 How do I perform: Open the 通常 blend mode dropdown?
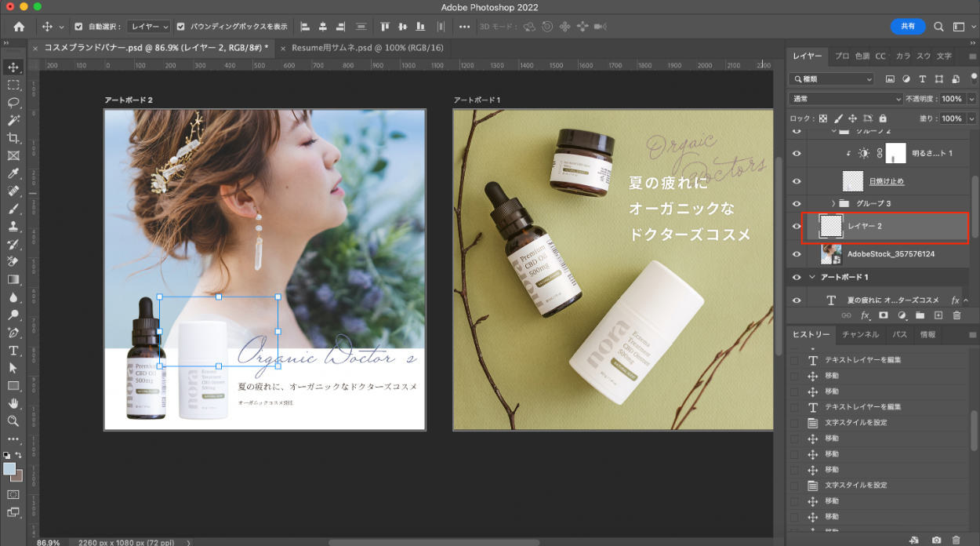845,99
